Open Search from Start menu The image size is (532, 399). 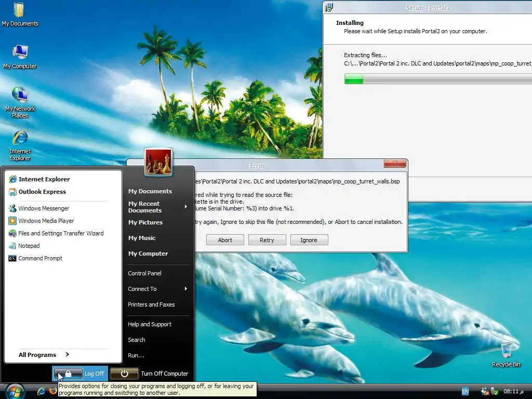(137, 340)
